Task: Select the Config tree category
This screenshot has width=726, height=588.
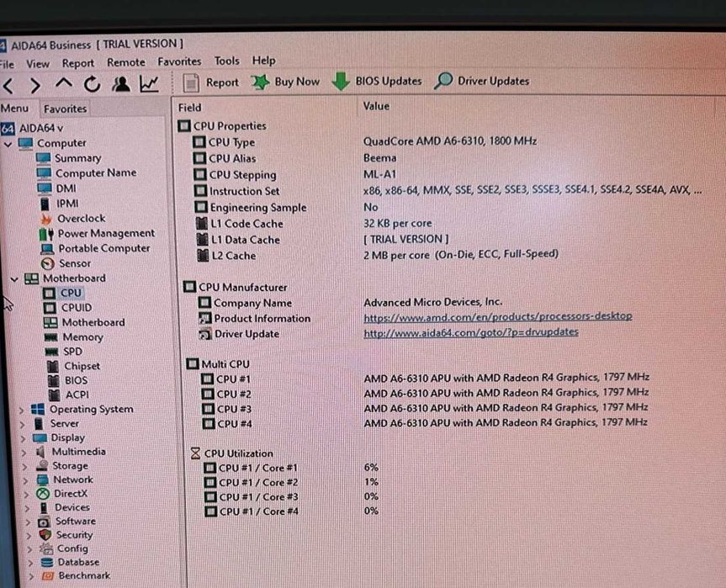Action: 64,548
